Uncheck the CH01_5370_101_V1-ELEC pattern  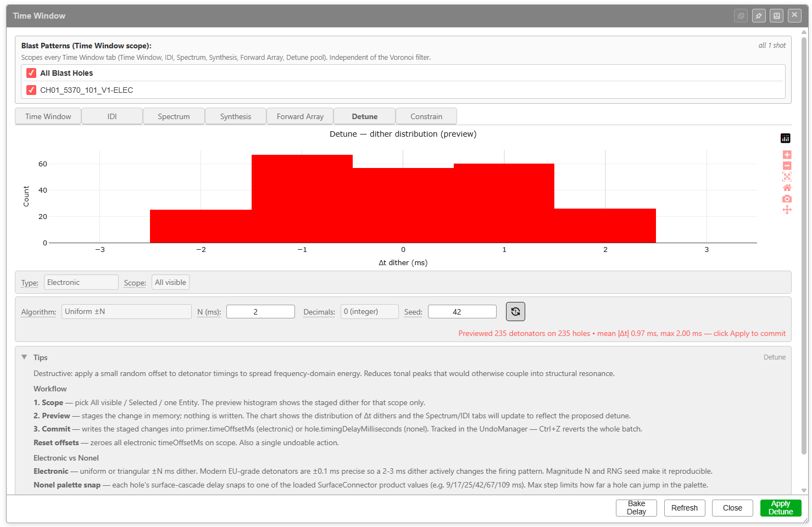coord(31,90)
